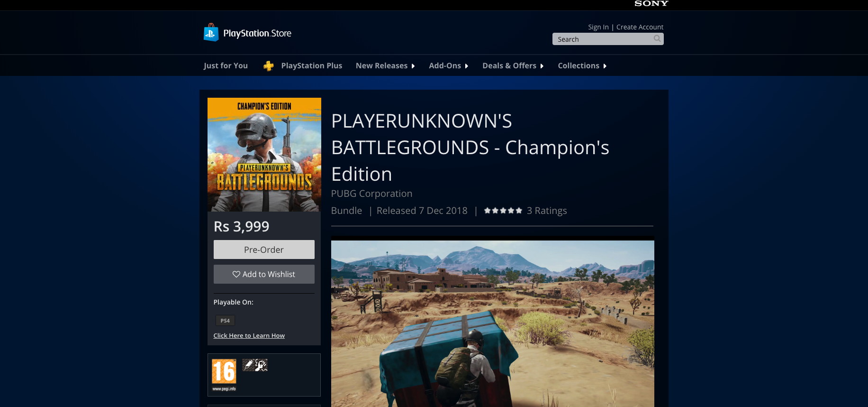
Task: Open the PUBG desert gameplay screenshot
Action: tap(492, 323)
